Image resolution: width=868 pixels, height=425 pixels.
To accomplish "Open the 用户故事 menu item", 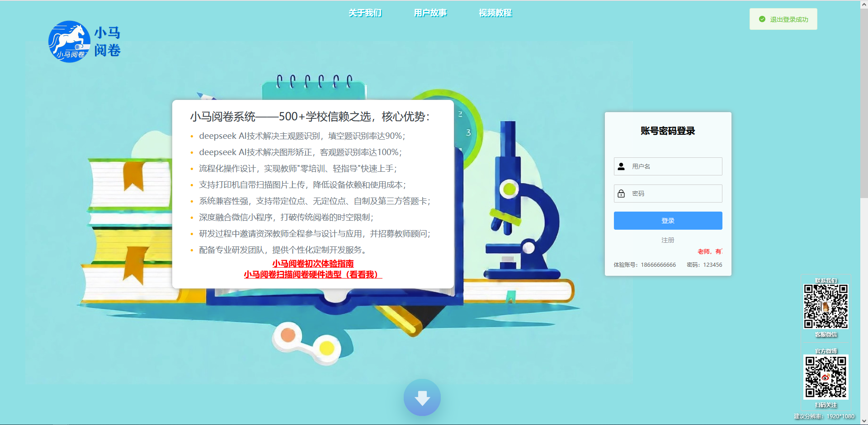I will point(430,13).
